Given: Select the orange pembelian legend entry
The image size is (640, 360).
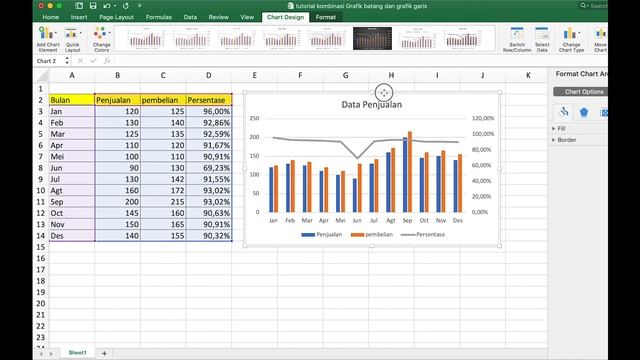Looking at the screenshot, I should 371,235.
